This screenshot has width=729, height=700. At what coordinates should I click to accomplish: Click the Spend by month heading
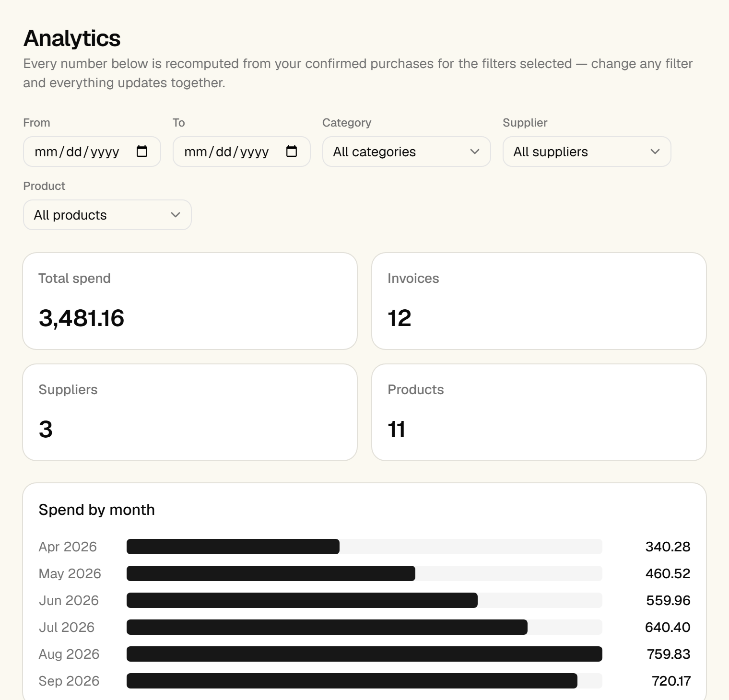[96, 510]
